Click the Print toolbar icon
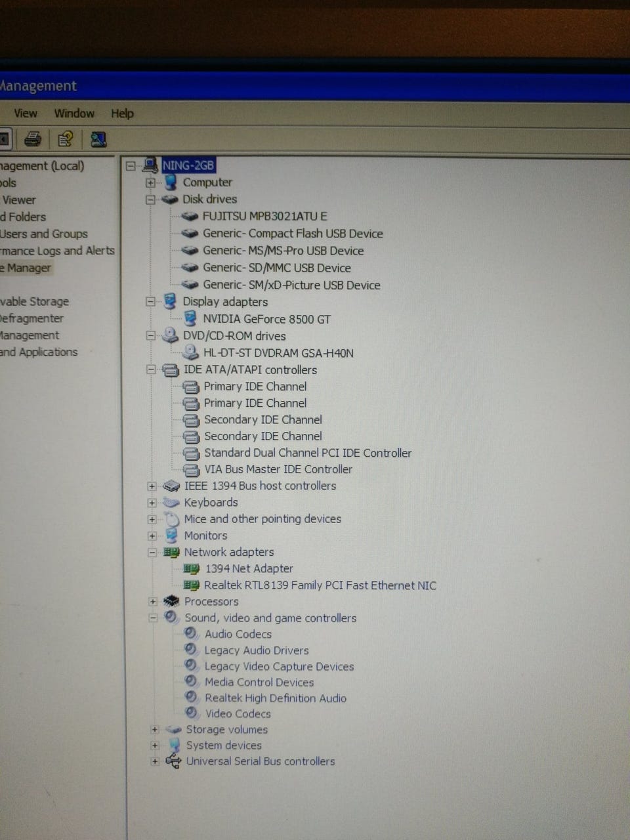This screenshot has height=840, width=630. 33,139
